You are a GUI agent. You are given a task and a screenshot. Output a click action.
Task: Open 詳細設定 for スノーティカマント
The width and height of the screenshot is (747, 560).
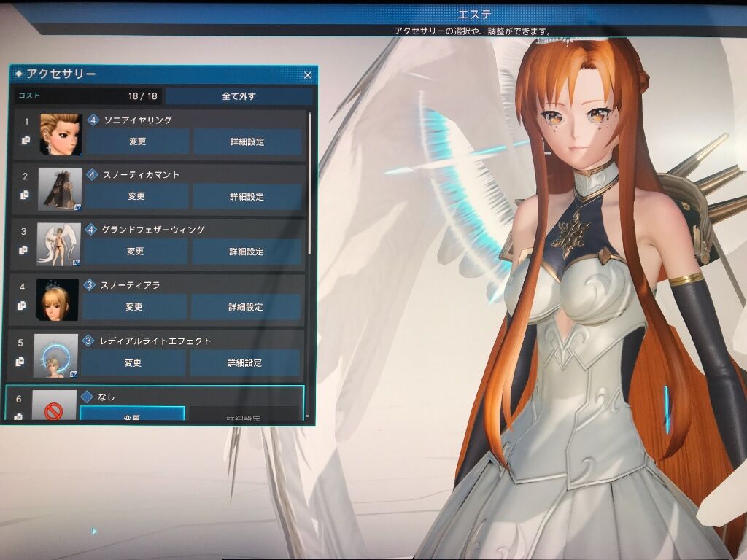point(247,197)
